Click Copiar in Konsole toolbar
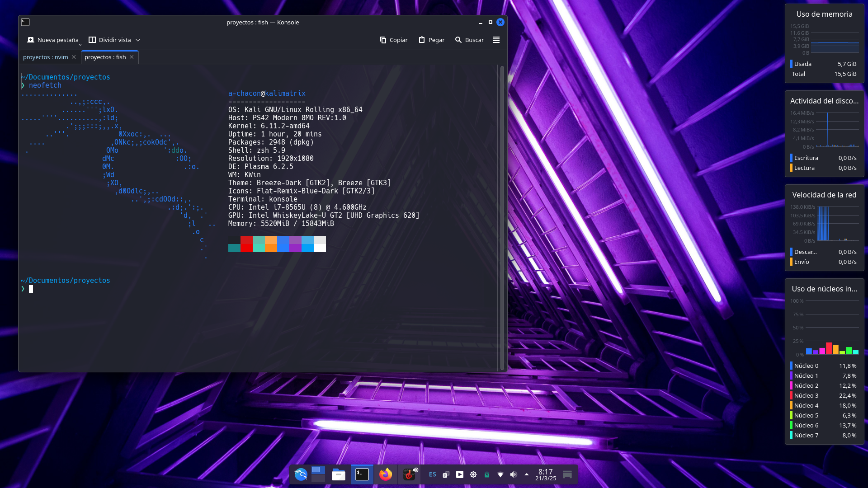This screenshot has height=488, width=868. (394, 40)
